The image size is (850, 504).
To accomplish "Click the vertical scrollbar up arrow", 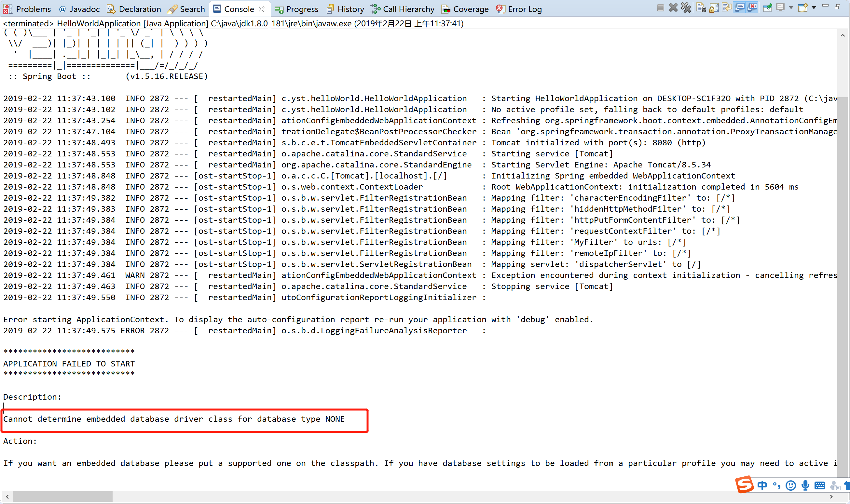I will tap(842, 36).
